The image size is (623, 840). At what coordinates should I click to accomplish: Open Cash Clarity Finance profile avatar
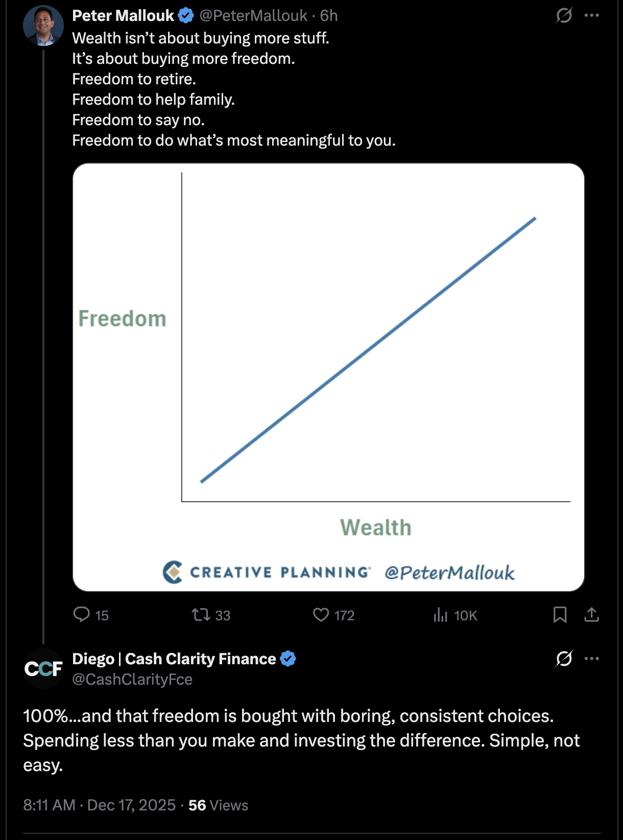pyautogui.click(x=43, y=669)
